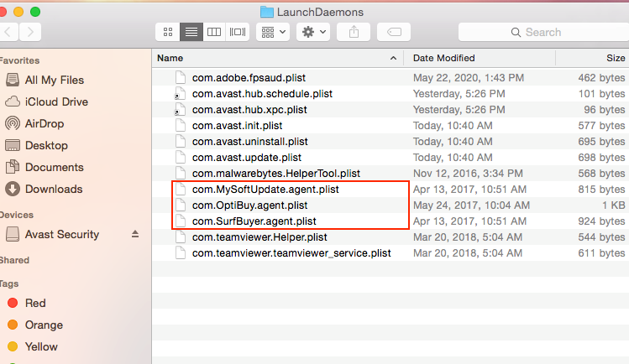Image resolution: width=629 pixels, height=364 pixels.
Task: Click the Share toolbar button
Action: coord(354,32)
